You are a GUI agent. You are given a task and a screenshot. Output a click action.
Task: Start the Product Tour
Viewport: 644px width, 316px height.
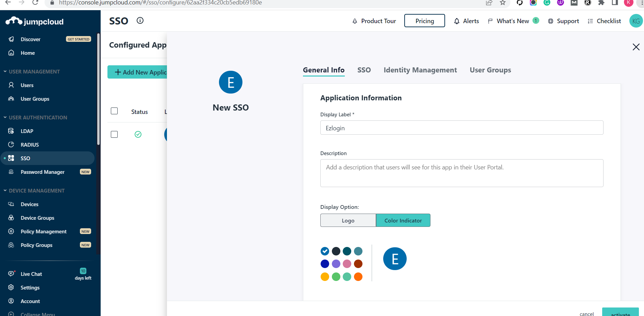click(374, 21)
